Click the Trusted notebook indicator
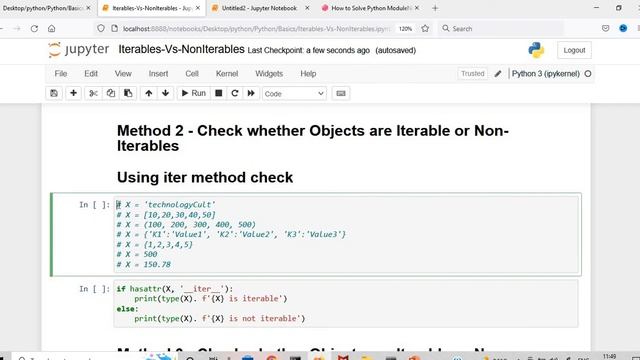This screenshot has height=360, width=640. (x=472, y=73)
